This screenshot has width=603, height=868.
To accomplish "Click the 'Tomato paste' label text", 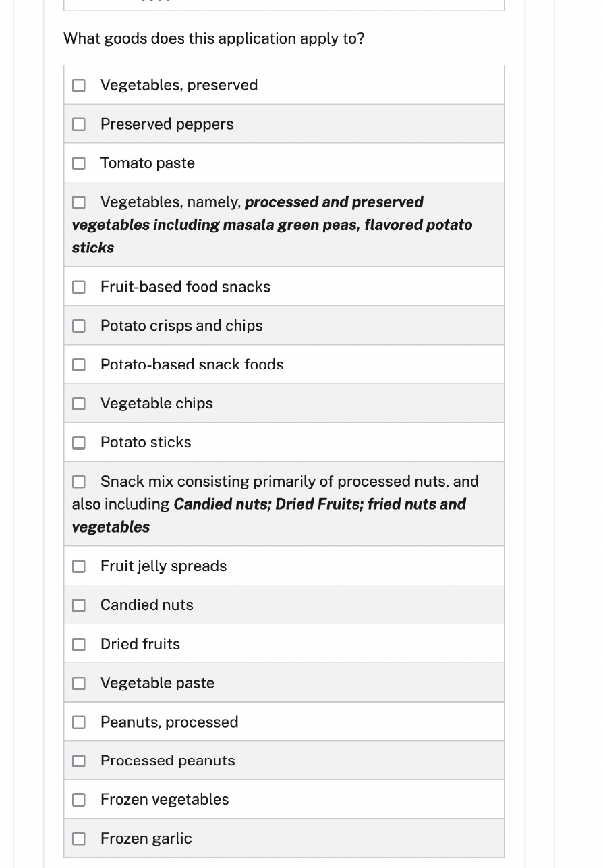I will tap(148, 163).
